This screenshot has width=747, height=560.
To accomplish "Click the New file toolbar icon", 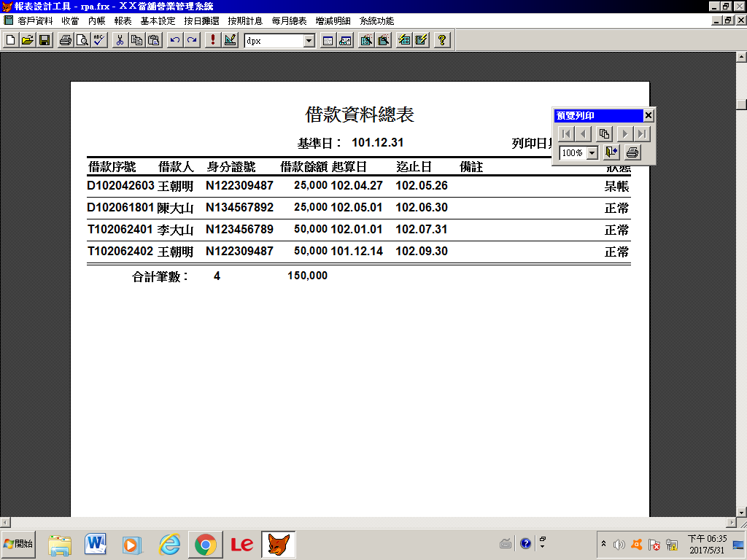I will [11, 40].
